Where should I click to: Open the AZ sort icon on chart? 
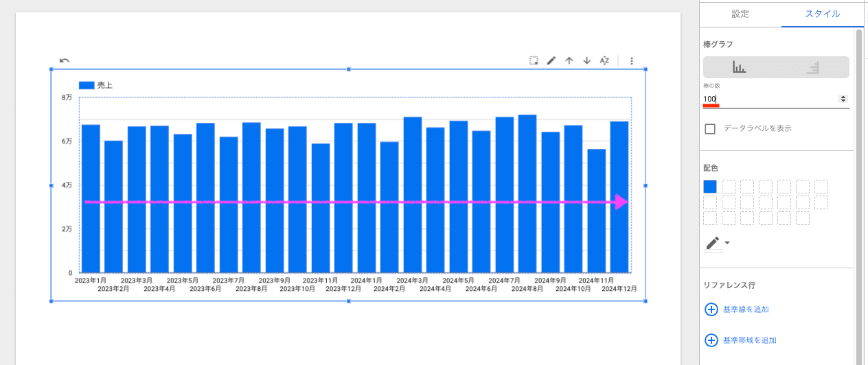coord(604,60)
